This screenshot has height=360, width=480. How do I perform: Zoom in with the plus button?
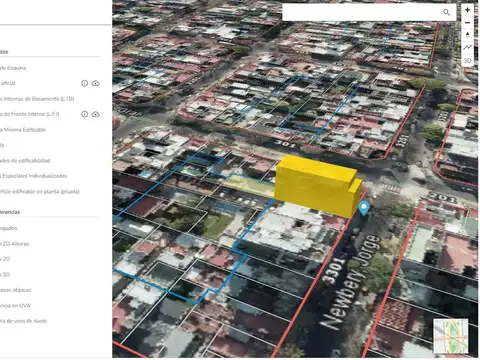coord(467,10)
